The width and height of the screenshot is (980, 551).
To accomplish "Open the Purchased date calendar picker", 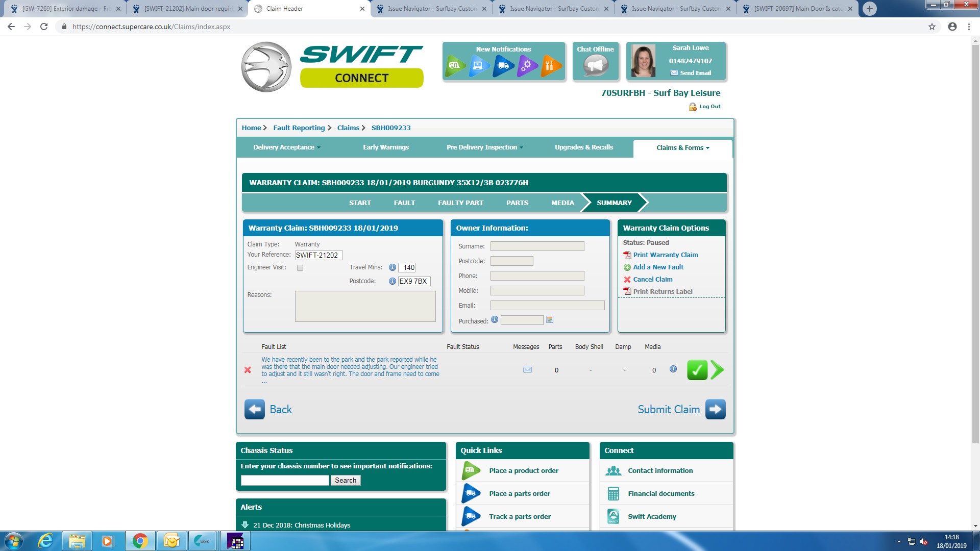I will click(550, 320).
